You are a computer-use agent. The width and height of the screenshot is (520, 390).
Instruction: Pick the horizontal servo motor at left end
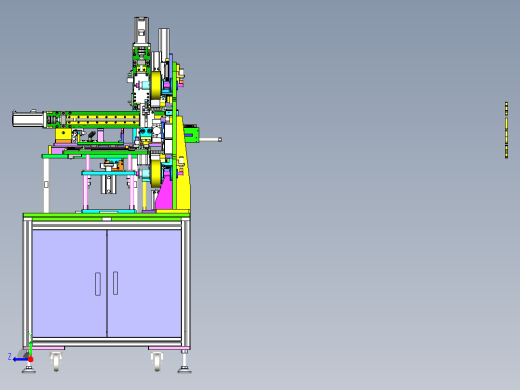[x=29, y=119]
